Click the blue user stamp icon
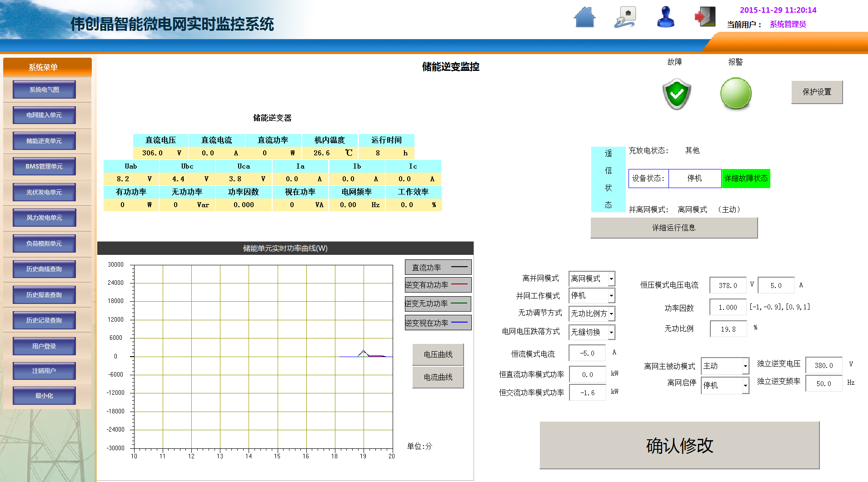The width and height of the screenshot is (868, 482). pos(666,17)
